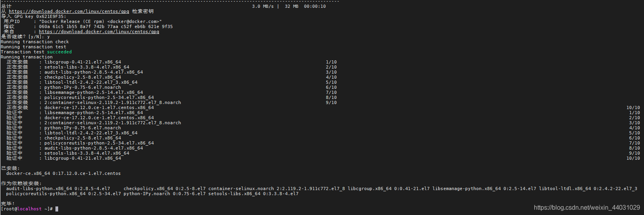The height and width of the screenshot is (215, 644).
Task: Click audit-libs-python-2.8.5-4 in the 验证中 row
Action: click(x=94, y=148)
